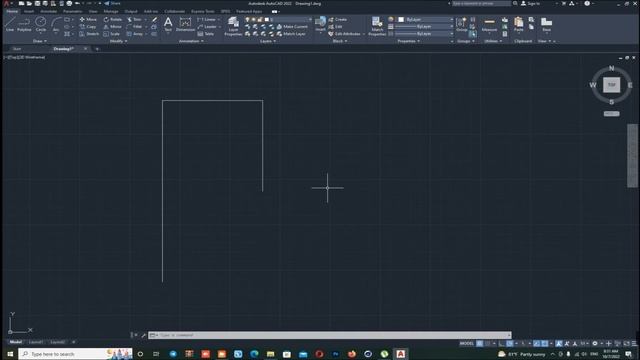The width and height of the screenshot is (640, 360).
Task: Open the Manage ribbon tab
Action: coord(111,11)
